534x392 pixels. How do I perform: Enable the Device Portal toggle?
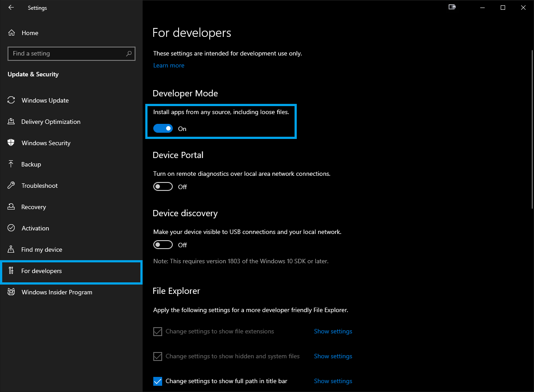(163, 187)
